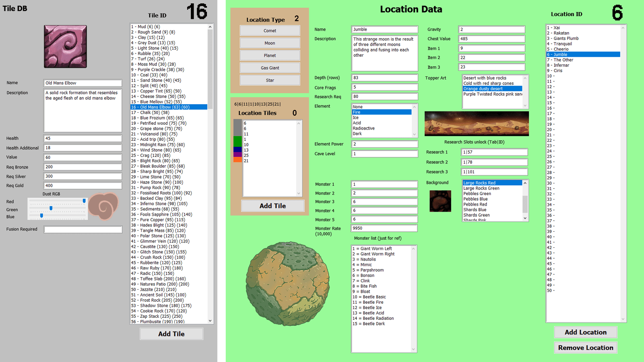Click the Fusion Required input field

click(83, 230)
